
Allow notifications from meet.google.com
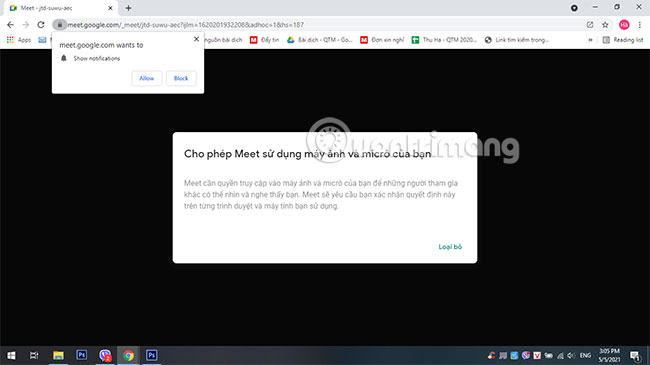point(147,78)
